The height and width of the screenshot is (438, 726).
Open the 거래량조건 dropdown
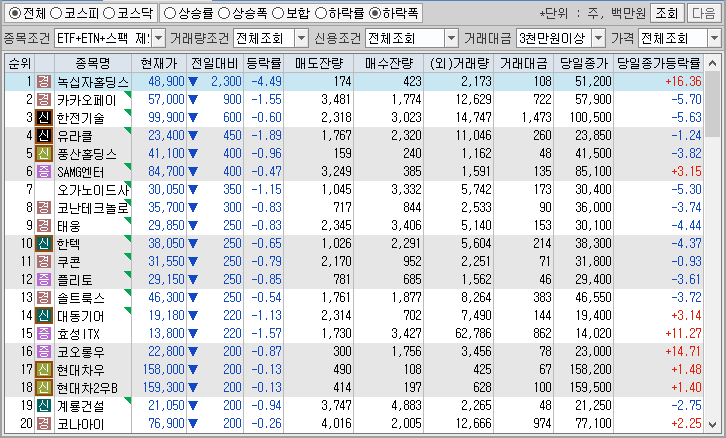(301, 38)
